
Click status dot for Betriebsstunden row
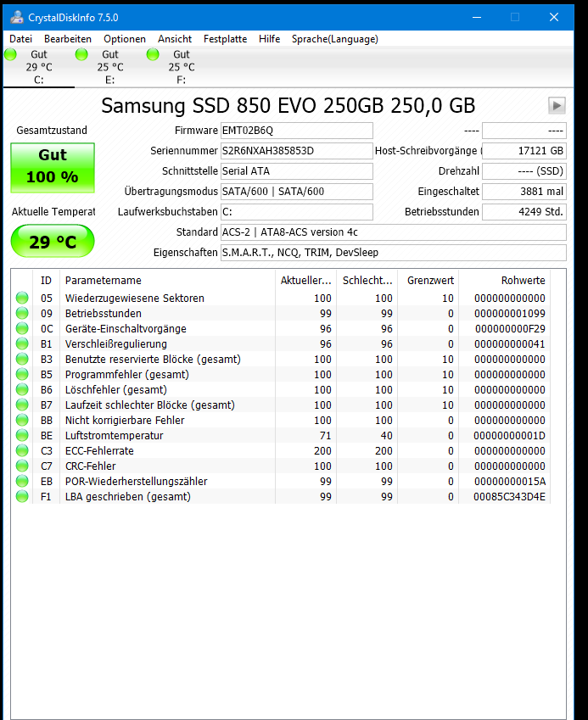(x=22, y=313)
